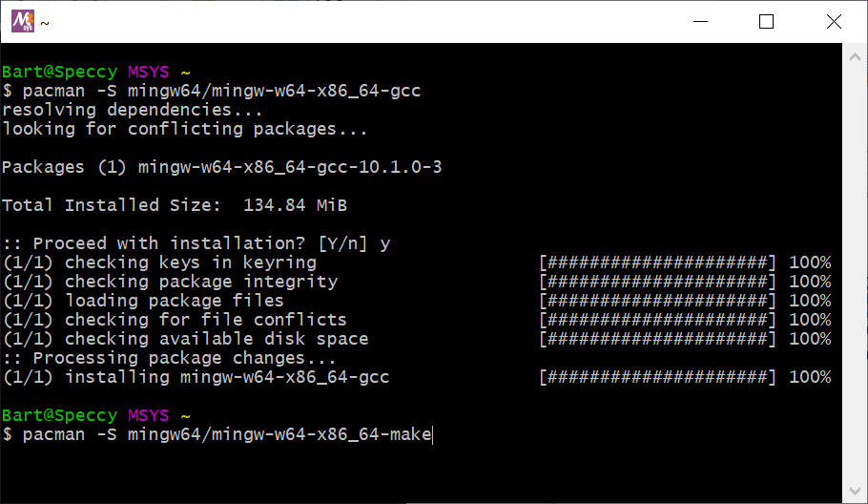Click the vertical scrollbar track
Screen dimensions: 868x504
[x=855, y=274]
